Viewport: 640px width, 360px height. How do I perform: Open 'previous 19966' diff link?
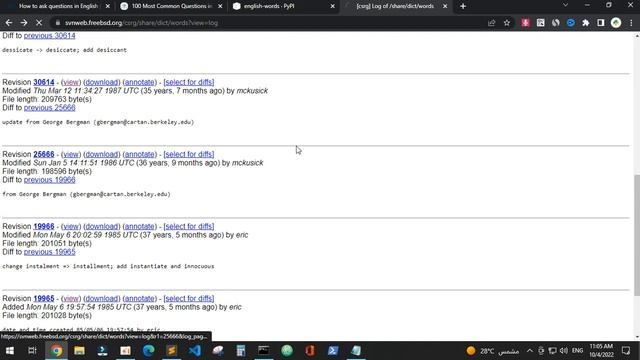click(49, 180)
